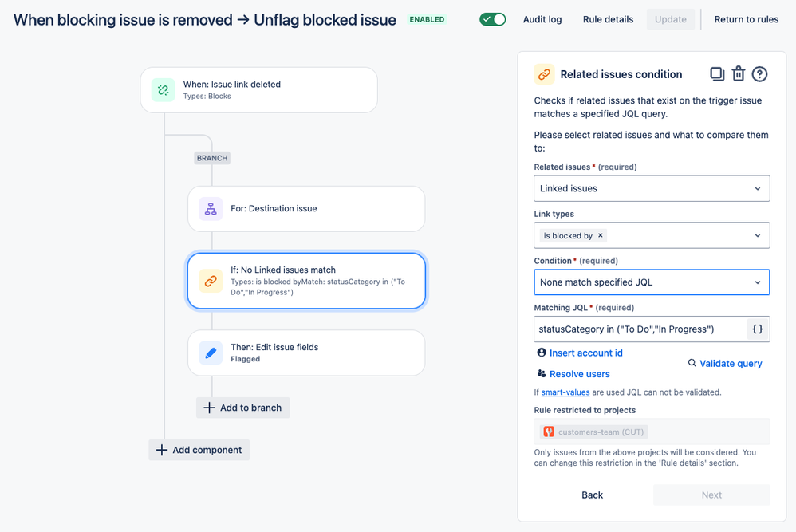This screenshot has height=532, width=796.
Task: Open the Link types dropdown
Action: click(x=652, y=235)
